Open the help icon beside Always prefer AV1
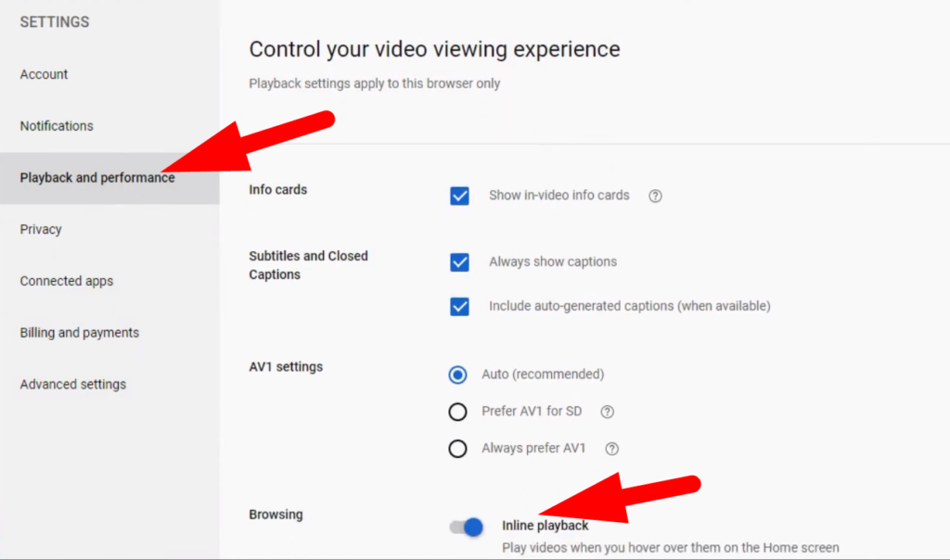The image size is (950, 560). (x=610, y=448)
